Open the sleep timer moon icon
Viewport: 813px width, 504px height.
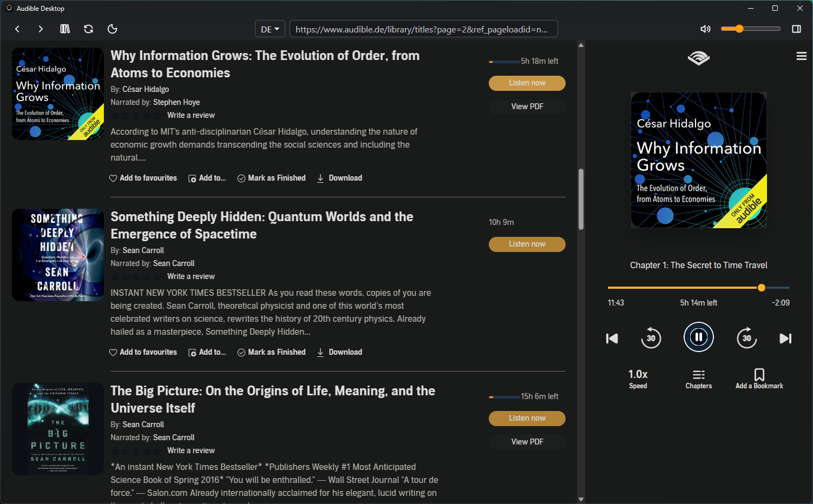pyautogui.click(x=113, y=29)
